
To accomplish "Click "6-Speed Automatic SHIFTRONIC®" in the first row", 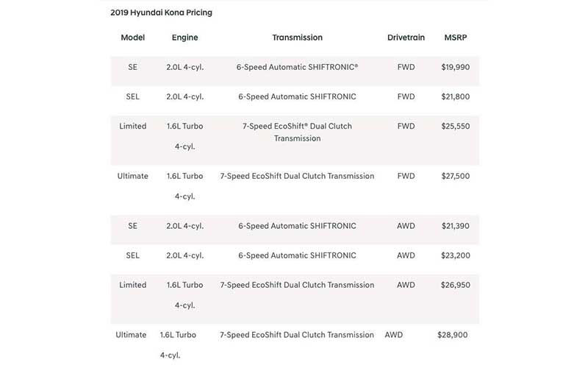I will (297, 67).
